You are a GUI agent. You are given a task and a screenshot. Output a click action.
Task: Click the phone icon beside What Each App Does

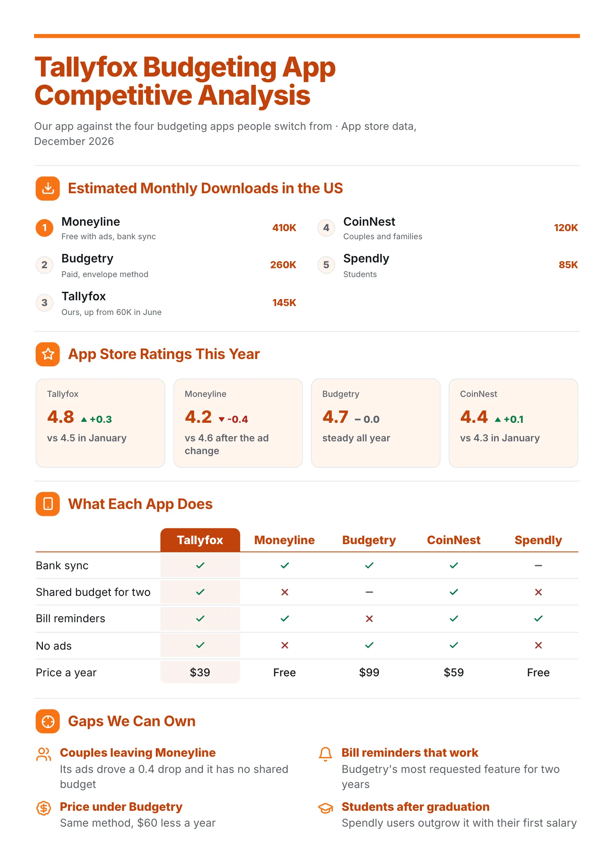(48, 504)
